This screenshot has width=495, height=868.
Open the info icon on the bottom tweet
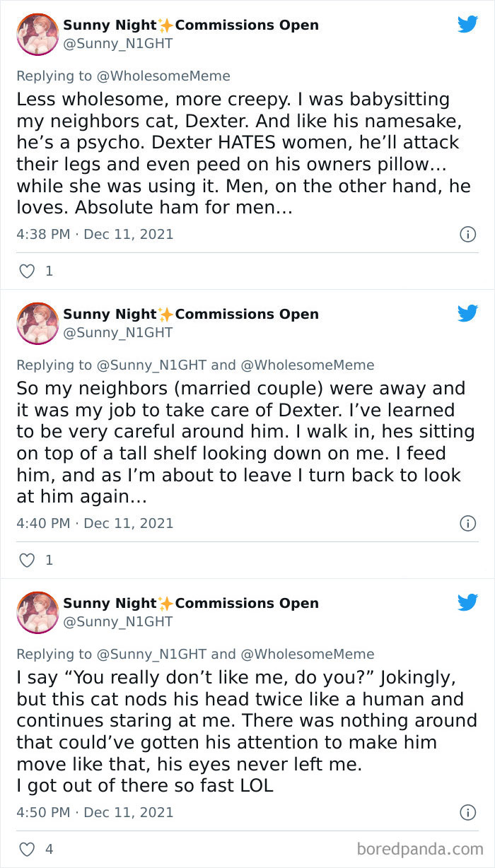[468, 813]
